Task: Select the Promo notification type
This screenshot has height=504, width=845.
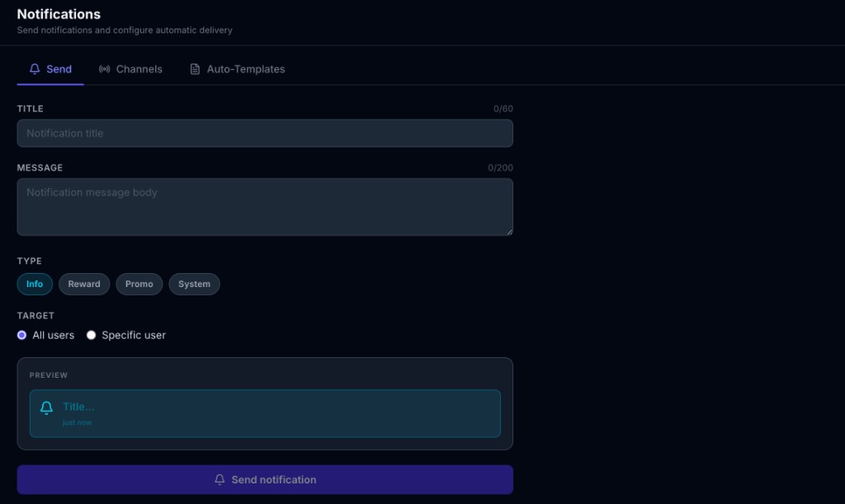Action: 139,284
